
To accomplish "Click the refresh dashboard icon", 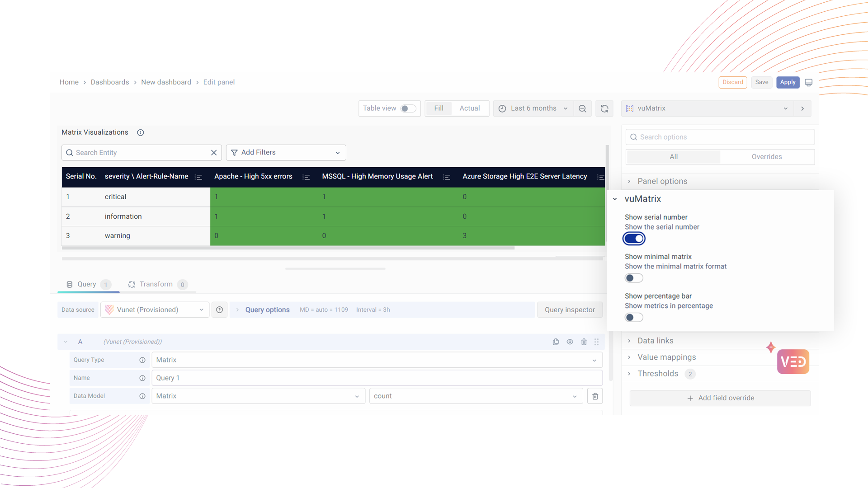I will tap(604, 108).
